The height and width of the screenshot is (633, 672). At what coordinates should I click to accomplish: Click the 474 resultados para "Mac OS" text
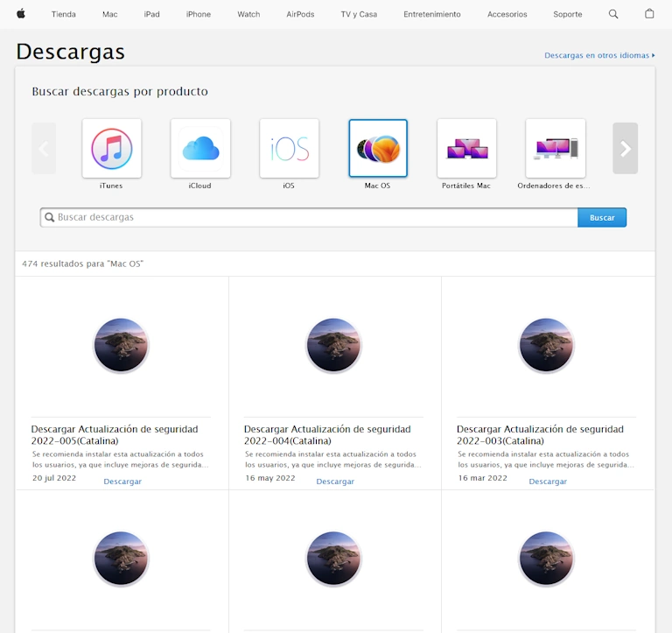pyautogui.click(x=83, y=264)
